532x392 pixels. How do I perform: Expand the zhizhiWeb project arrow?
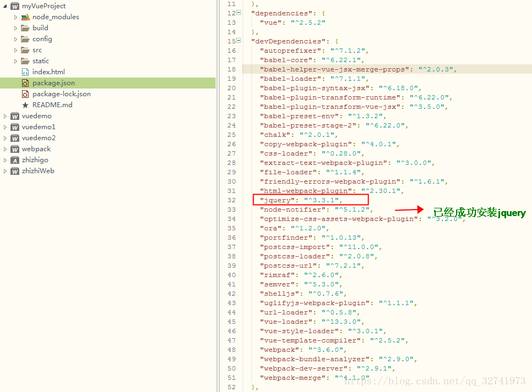5,171
